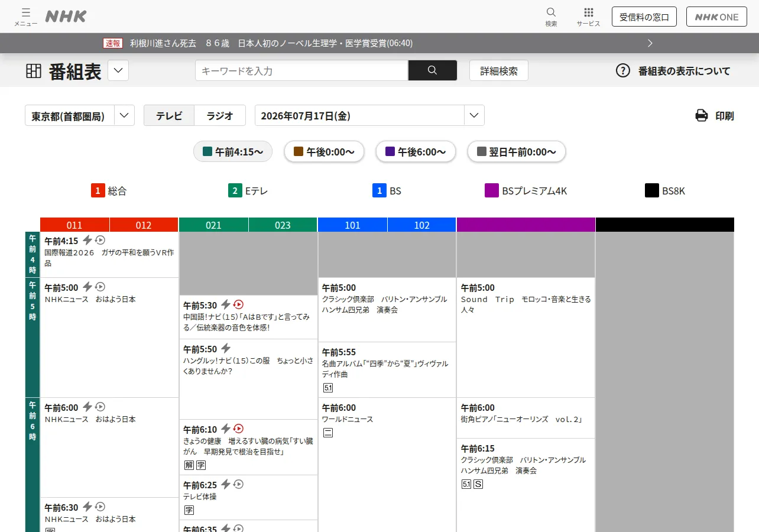Screen dimensions: 759x532
Task: Click blue BS channel swatch
Action: (x=379, y=190)
